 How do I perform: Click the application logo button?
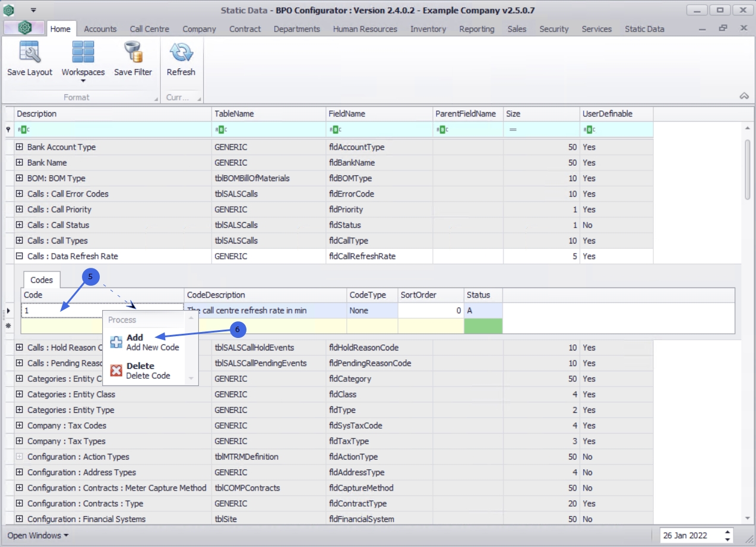[24, 28]
